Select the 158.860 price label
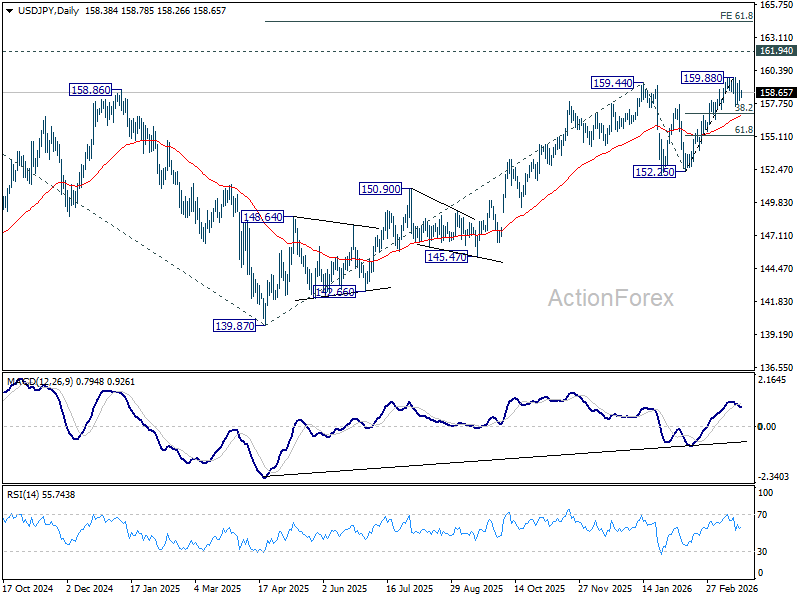800x600 pixels. coord(90,90)
